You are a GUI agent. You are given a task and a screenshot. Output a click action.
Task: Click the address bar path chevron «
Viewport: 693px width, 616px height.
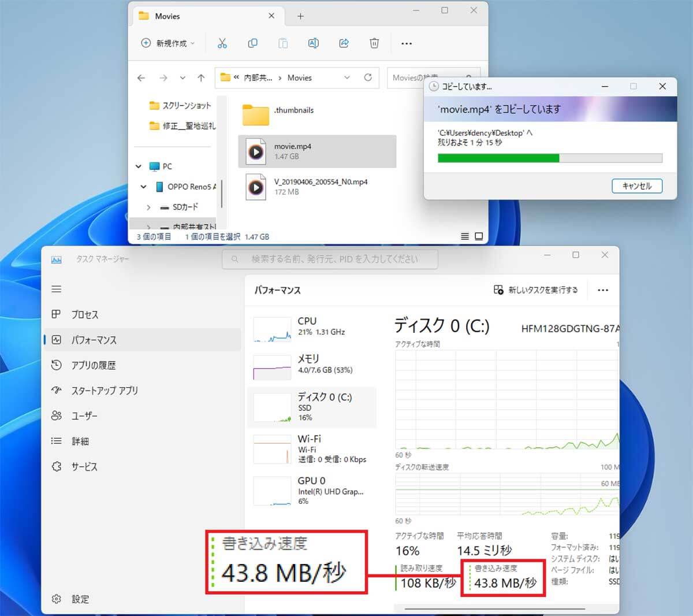pos(236,77)
